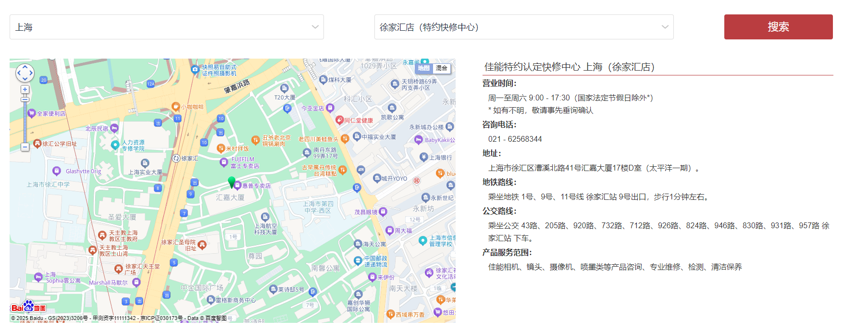Viewport: 868px width, 332px height.
Task: Pan the map right with the compass arrow
Action: click(31, 73)
